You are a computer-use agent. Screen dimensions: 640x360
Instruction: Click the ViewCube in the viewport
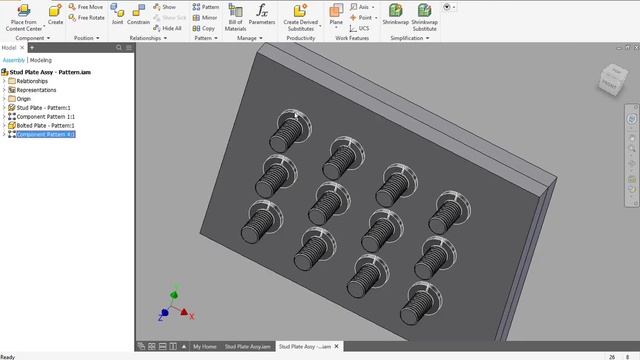(612, 80)
